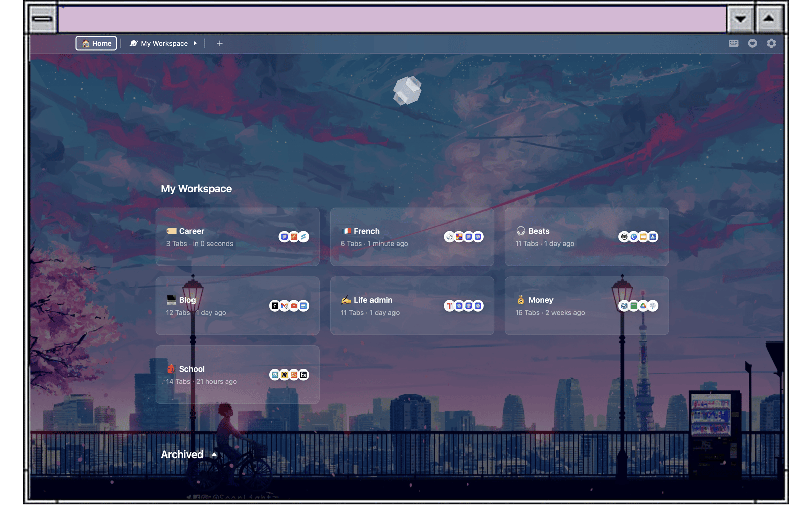812x508 pixels.
Task: Click the black G favicon in Blog
Action: tap(275, 306)
